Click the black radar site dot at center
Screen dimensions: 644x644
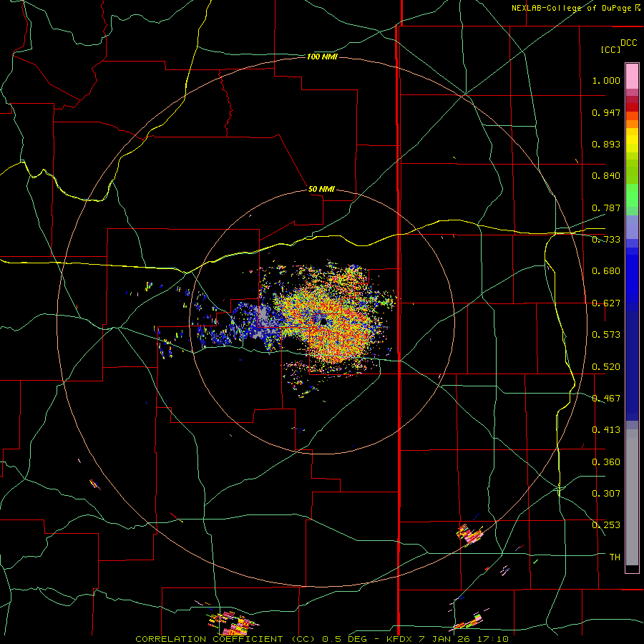323,321
